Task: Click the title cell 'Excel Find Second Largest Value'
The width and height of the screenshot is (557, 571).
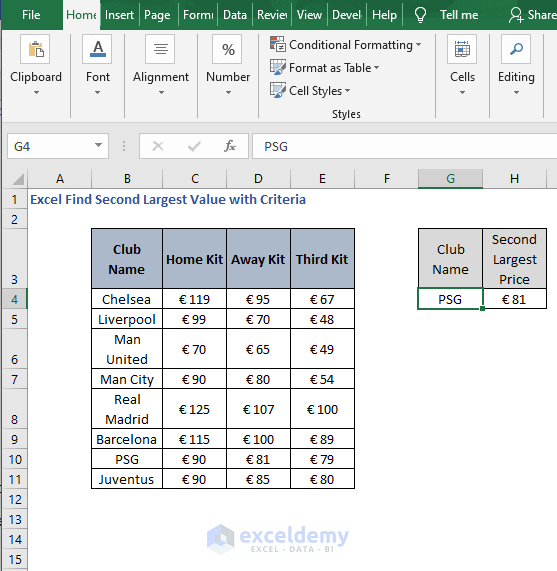Action: pyautogui.click(x=168, y=199)
